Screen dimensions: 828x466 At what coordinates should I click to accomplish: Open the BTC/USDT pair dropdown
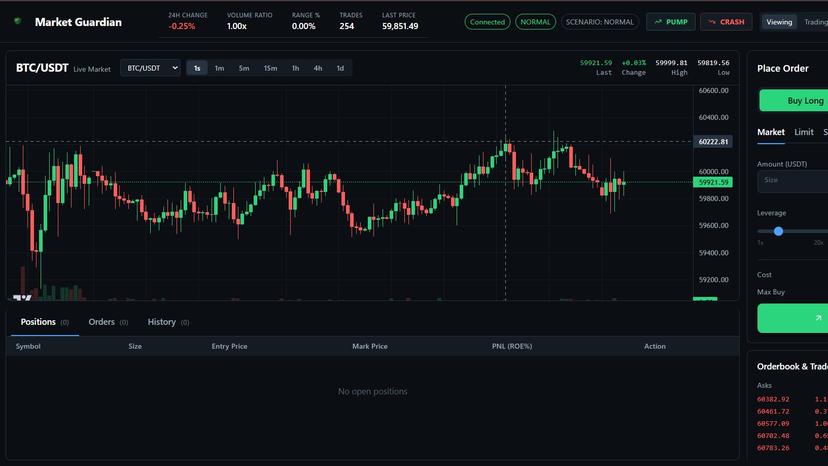click(x=150, y=68)
